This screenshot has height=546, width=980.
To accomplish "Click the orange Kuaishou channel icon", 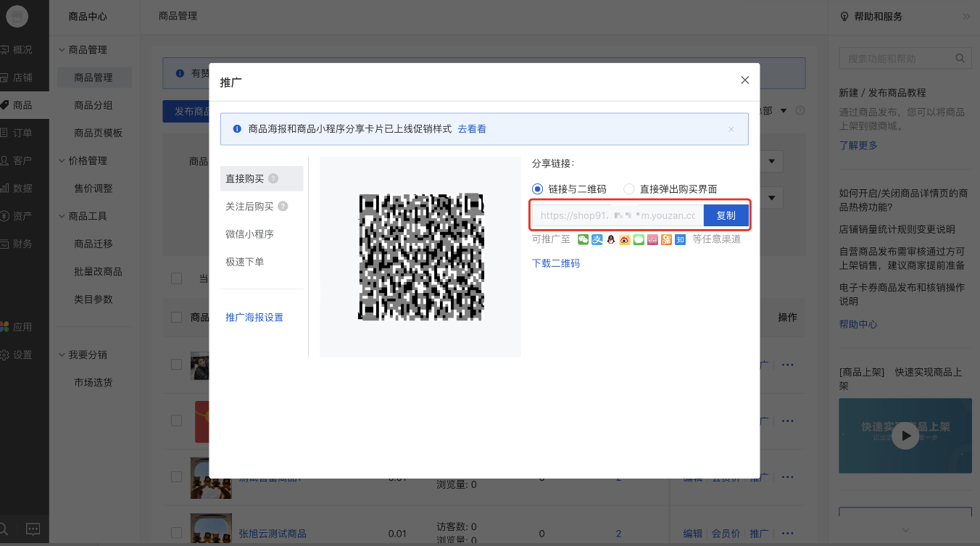I will (x=666, y=239).
